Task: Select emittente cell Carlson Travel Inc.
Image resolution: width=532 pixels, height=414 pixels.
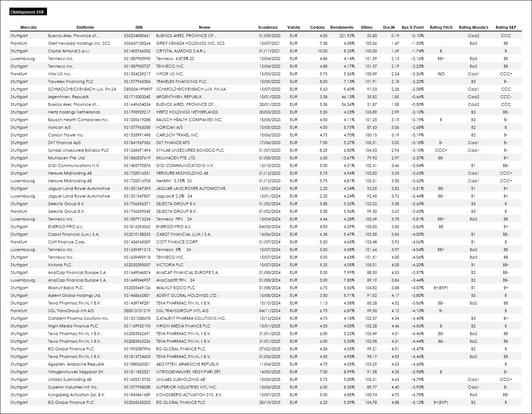Action: click(66, 135)
